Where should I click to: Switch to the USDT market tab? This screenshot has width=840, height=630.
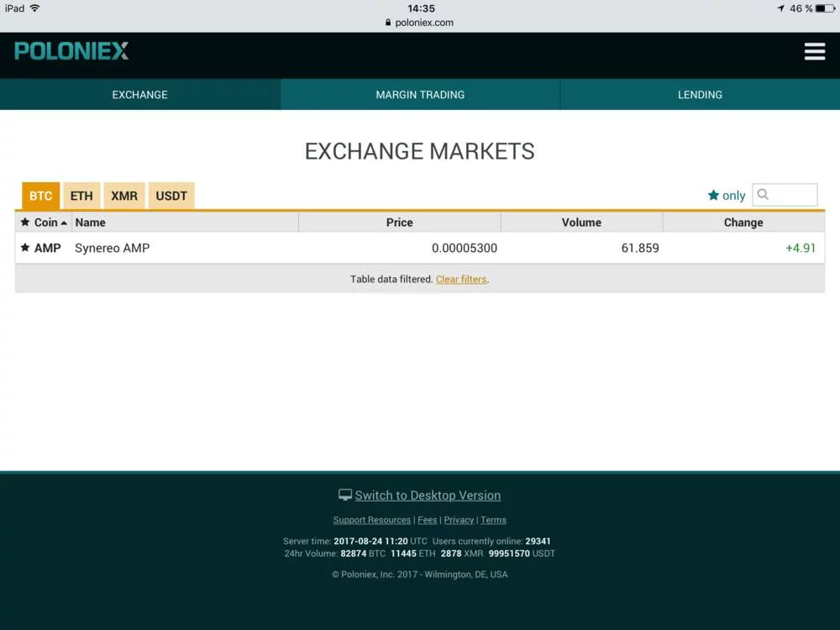point(171,196)
